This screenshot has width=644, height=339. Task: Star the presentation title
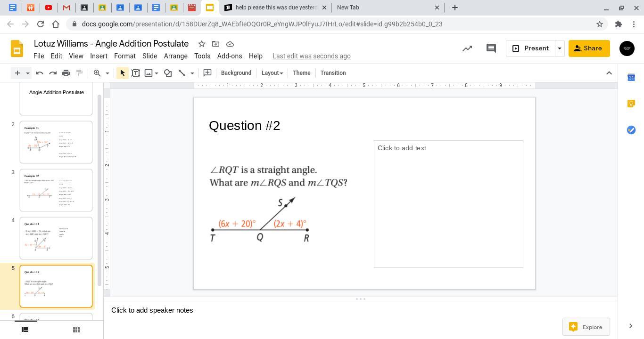pos(202,44)
